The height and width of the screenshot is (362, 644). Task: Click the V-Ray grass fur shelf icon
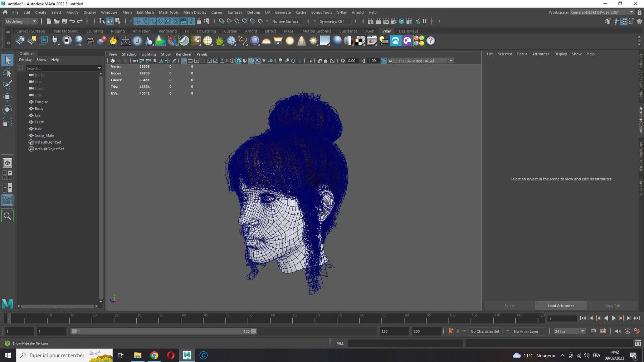tap(219, 41)
